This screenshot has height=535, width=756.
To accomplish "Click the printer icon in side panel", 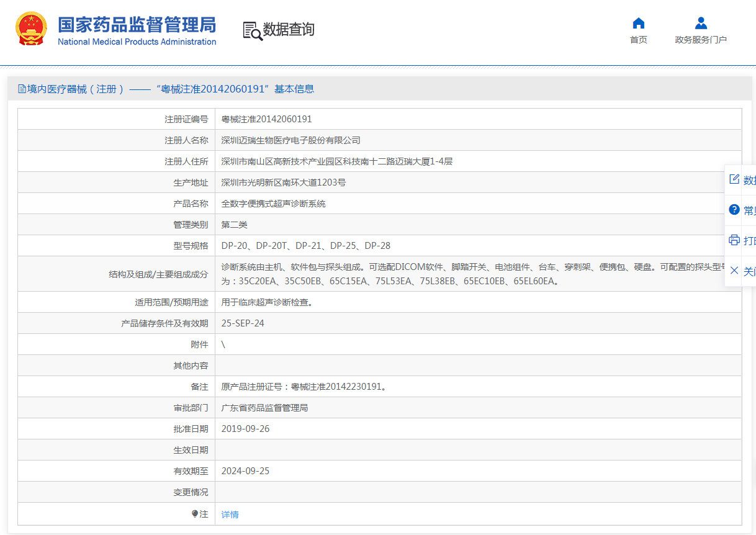I will (x=734, y=240).
